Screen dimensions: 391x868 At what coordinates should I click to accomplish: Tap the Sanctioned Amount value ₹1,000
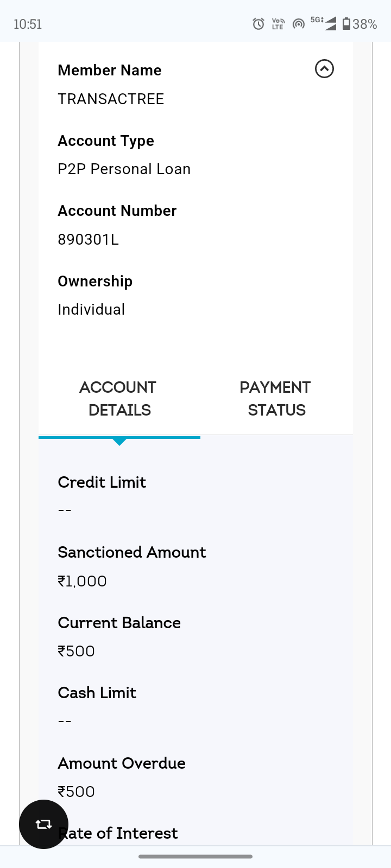tap(83, 581)
